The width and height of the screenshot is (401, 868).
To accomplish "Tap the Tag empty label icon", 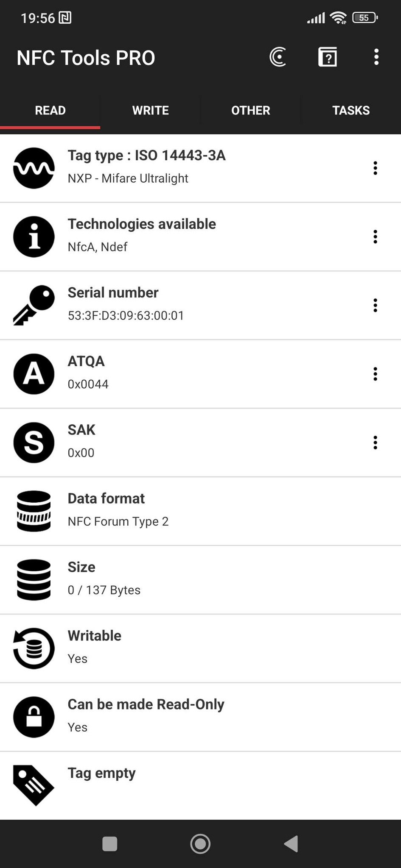I will 34,785.
